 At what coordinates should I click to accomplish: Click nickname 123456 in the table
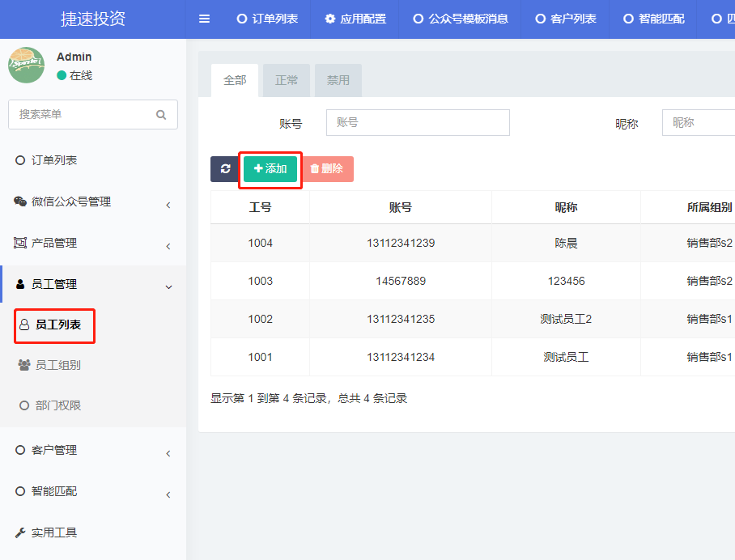coord(566,281)
